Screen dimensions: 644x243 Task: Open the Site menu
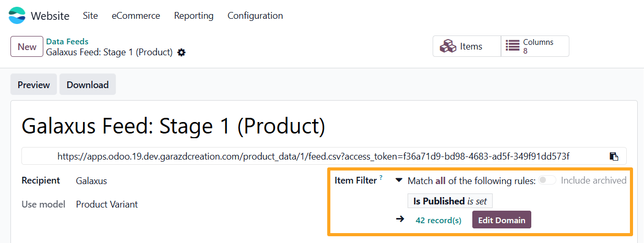(x=90, y=16)
